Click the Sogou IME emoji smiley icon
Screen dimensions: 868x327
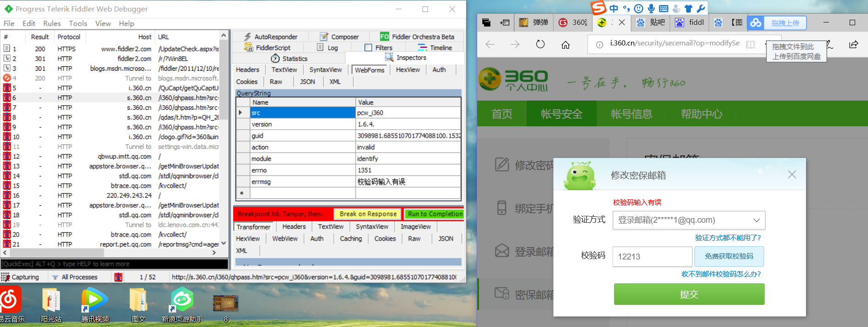[x=639, y=8]
